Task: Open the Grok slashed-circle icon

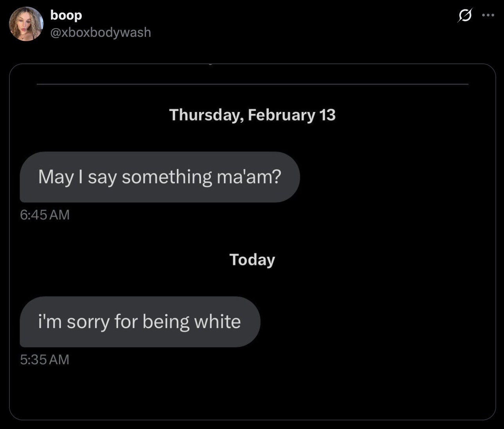Action: [464, 16]
